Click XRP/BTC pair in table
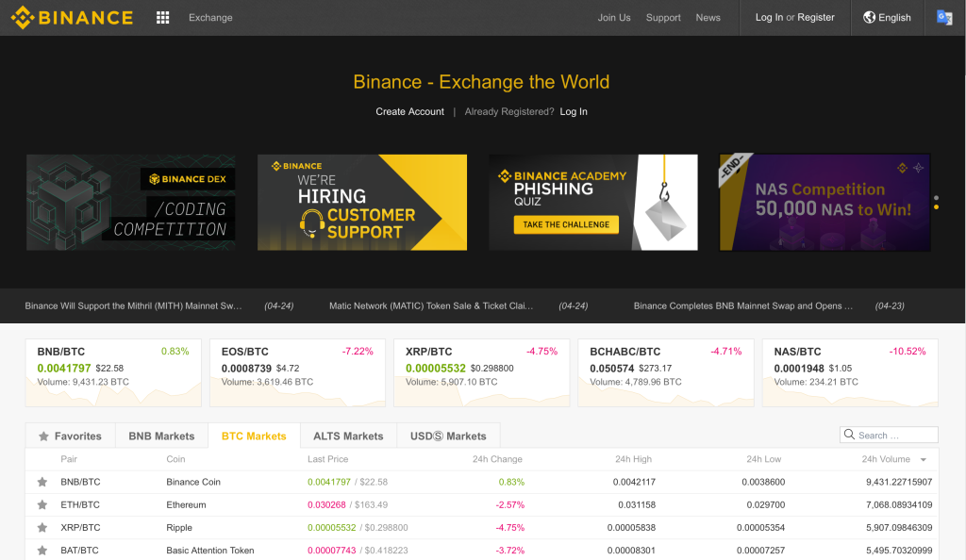Image resolution: width=966 pixels, height=560 pixels. (80, 527)
